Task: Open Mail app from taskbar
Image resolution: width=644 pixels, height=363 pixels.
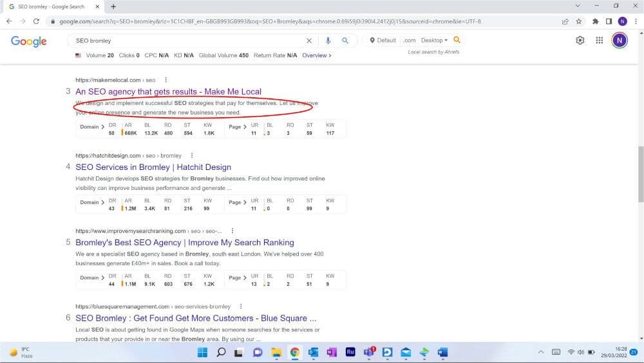Action: pyautogui.click(x=406, y=352)
